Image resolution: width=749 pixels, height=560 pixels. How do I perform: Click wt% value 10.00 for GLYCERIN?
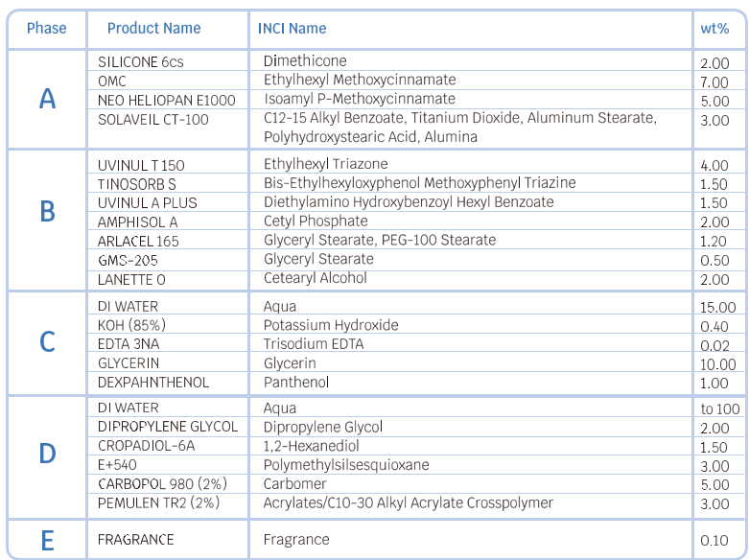point(718,364)
